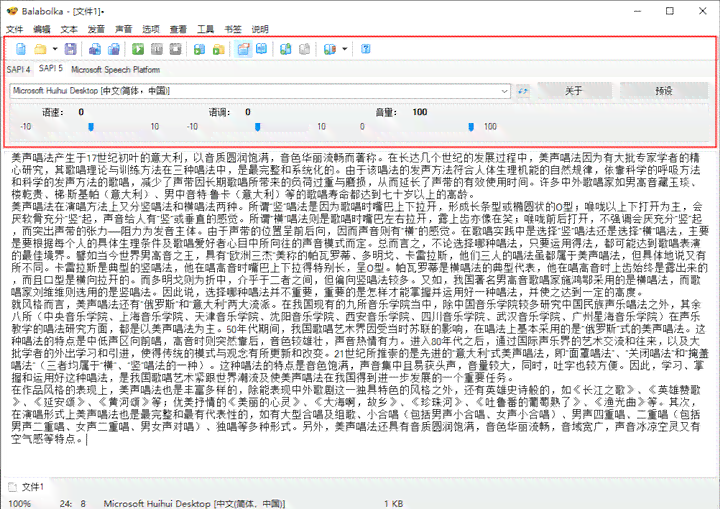Click the 100% zoom status entry

tap(20, 503)
